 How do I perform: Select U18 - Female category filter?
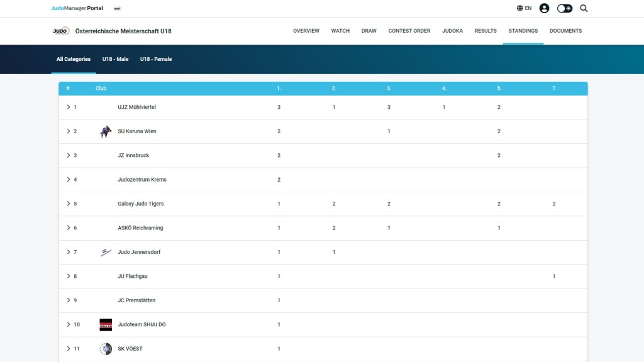(156, 59)
